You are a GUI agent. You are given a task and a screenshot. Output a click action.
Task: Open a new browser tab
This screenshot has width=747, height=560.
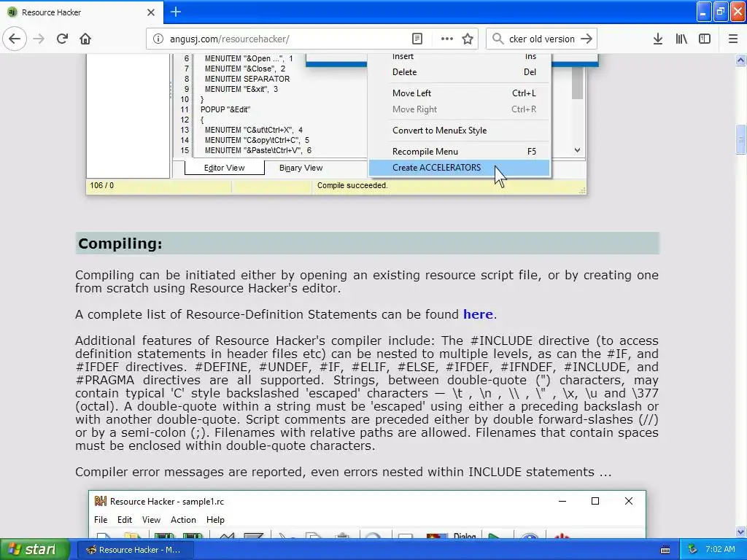[176, 12]
